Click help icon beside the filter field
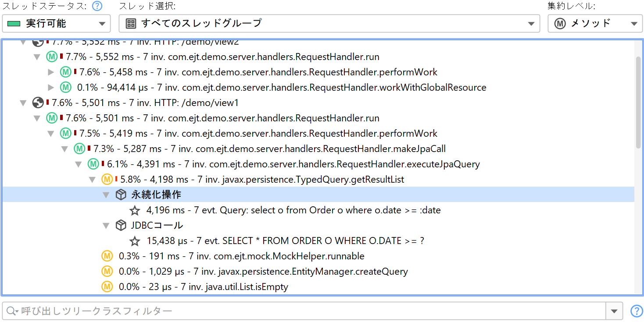Image resolution: width=644 pixels, height=322 pixels. coord(636,311)
